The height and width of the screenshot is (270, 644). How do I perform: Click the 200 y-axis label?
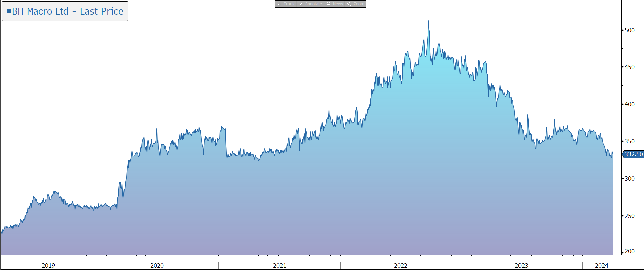tap(630, 251)
